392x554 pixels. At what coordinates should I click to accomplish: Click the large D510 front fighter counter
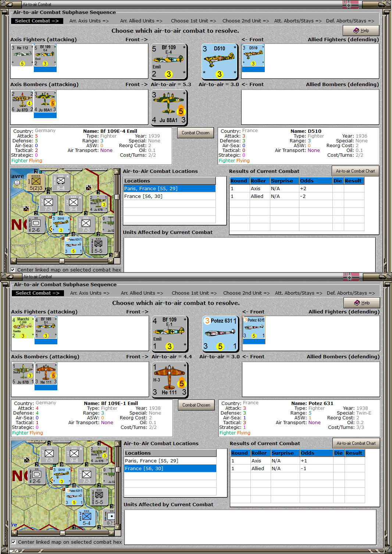220,61
